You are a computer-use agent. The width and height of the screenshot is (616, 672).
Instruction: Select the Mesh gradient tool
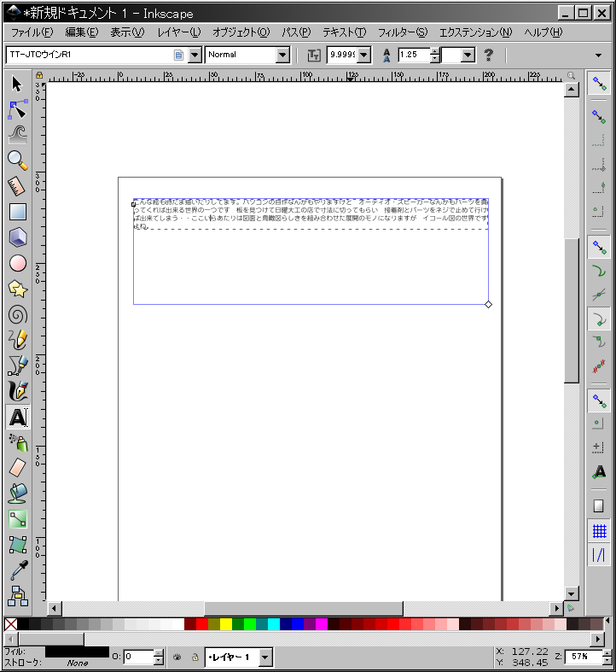pyautogui.click(x=17, y=545)
